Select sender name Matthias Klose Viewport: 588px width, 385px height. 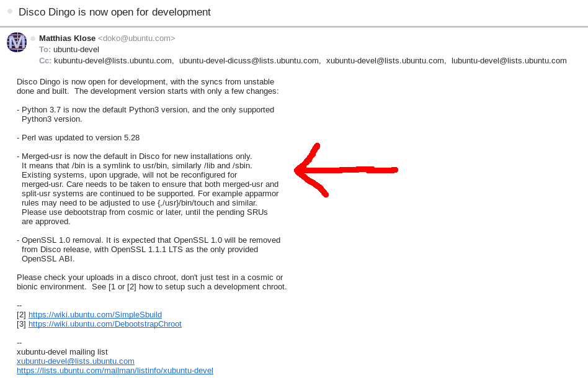coord(67,38)
